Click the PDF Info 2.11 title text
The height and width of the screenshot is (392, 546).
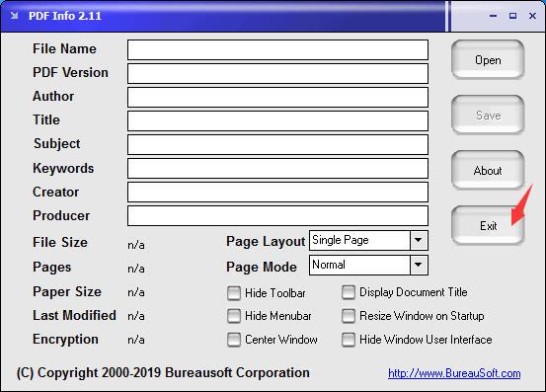click(x=65, y=16)
